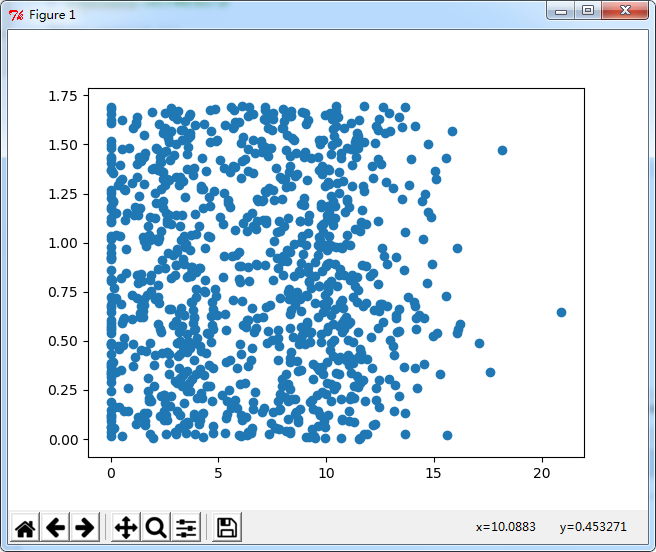656x552 pixels.
Task: Click the x-axis tick label 5
Action: tap(218, 473)
